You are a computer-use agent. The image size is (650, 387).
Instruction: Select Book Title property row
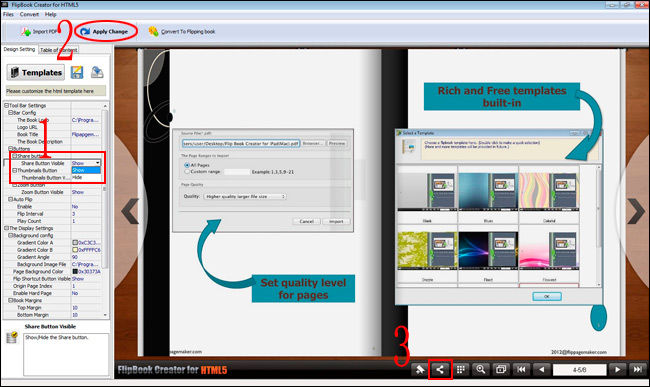[52, 134]
